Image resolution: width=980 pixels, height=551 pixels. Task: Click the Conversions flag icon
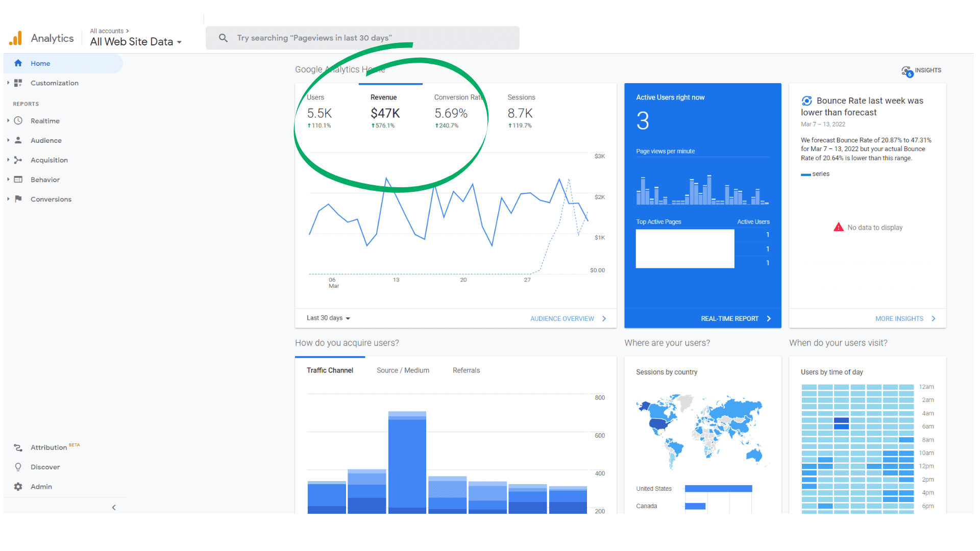click(x=18, y=199)
